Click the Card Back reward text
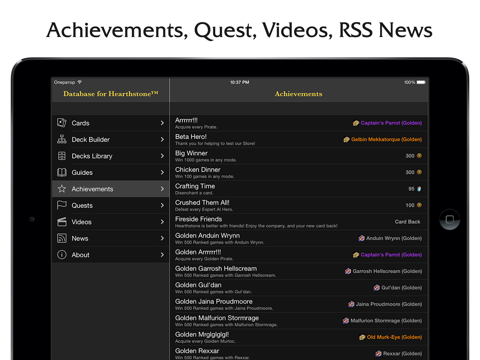 click(407, 222)
